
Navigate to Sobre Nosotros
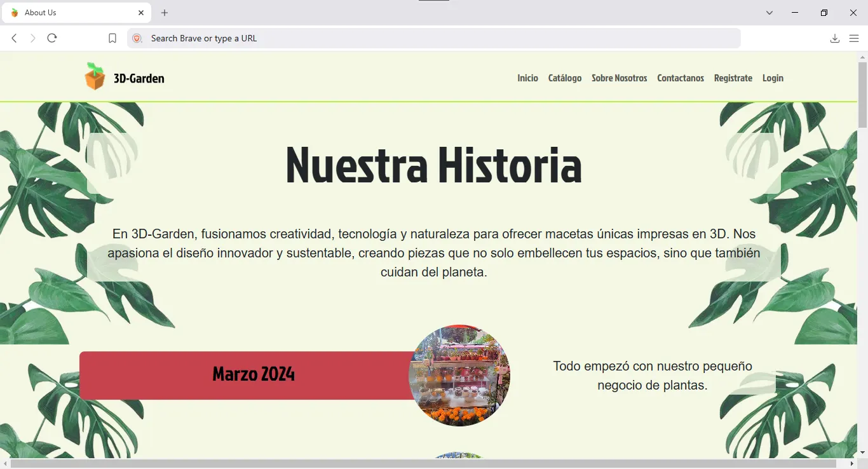point(619,78)
